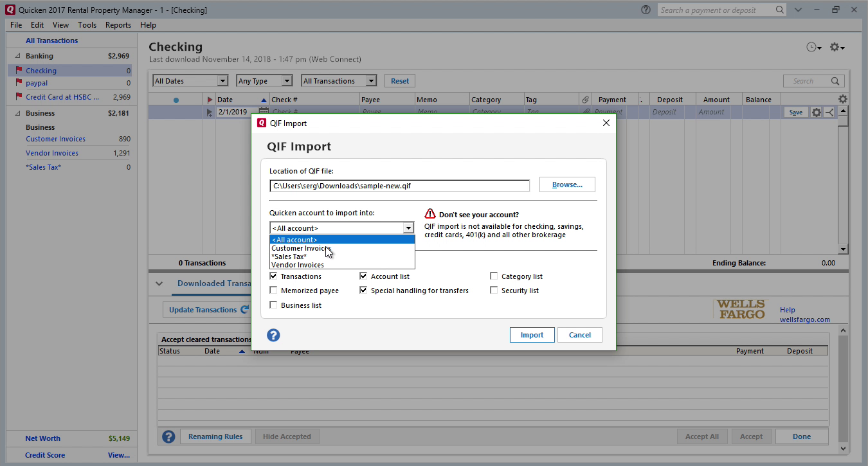Viewport: 868px width, 466px height.
Task: Enable the Category list checkbox
Action: [x=494, y=276]
